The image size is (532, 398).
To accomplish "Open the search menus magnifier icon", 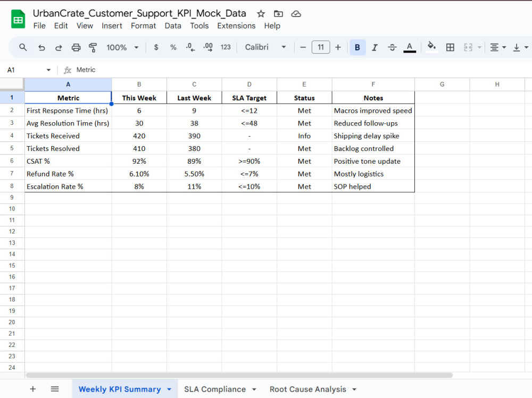I will click(23, 47).
